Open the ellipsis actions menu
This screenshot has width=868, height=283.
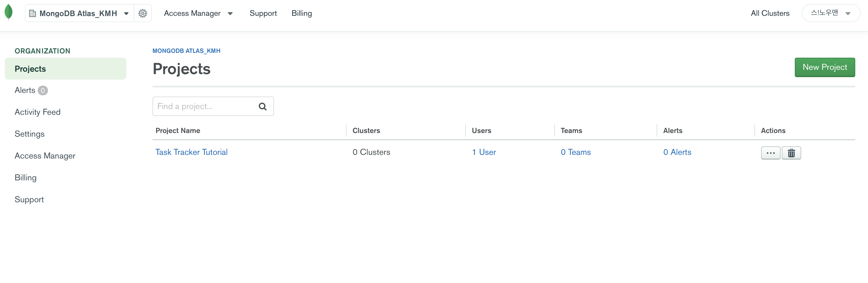(x=770, y=153)
